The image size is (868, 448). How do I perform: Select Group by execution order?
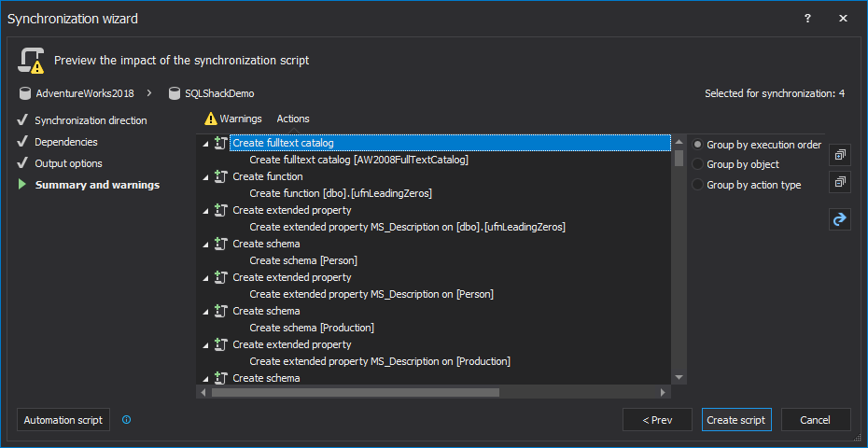[697, 145]
